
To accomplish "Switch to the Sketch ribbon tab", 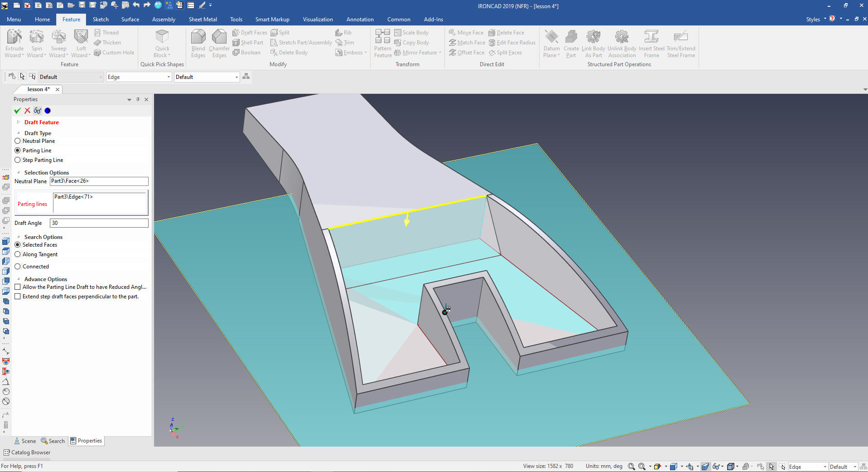I will (x=101, y=19).
